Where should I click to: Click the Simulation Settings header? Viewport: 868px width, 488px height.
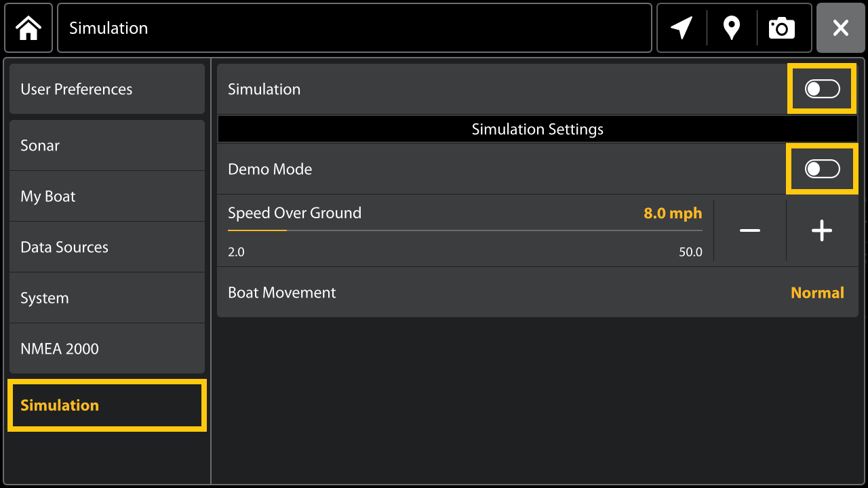coord(538,129)
